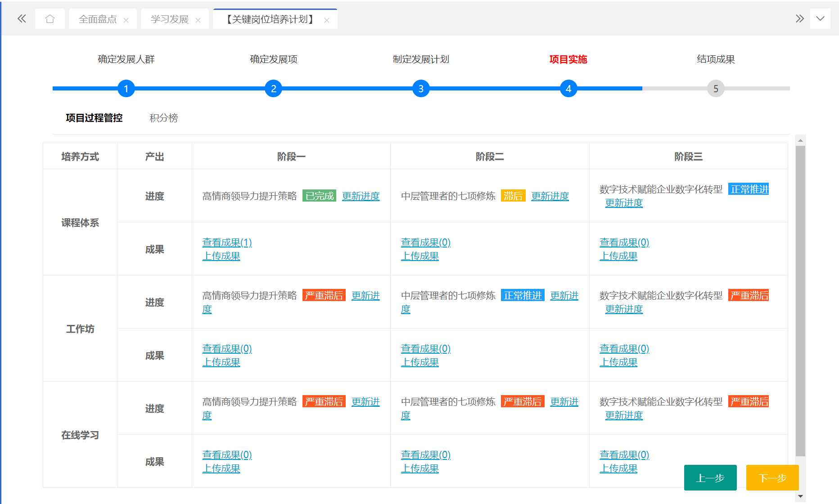
Task: Open 查看成果(1) in 课程体系 阶段一
Action: (x=227, y=243)
